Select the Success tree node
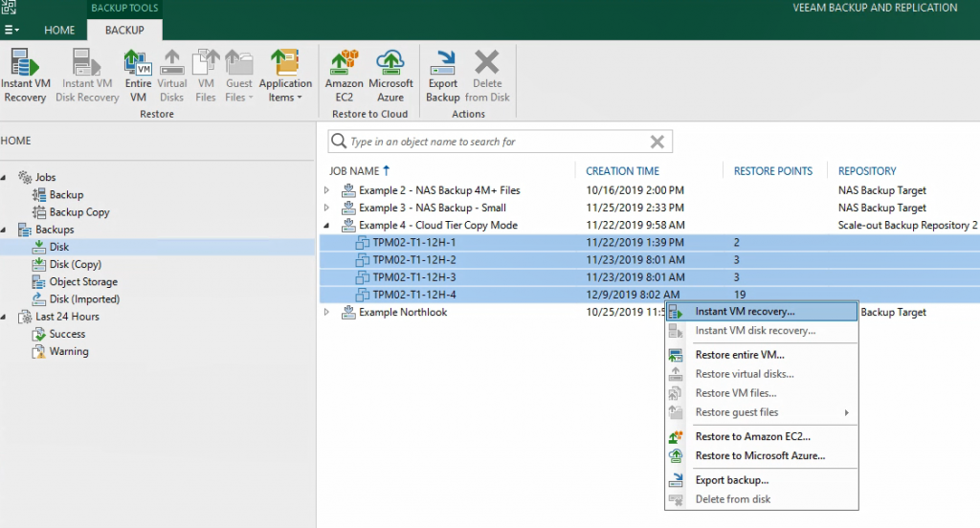 point(67,334)
